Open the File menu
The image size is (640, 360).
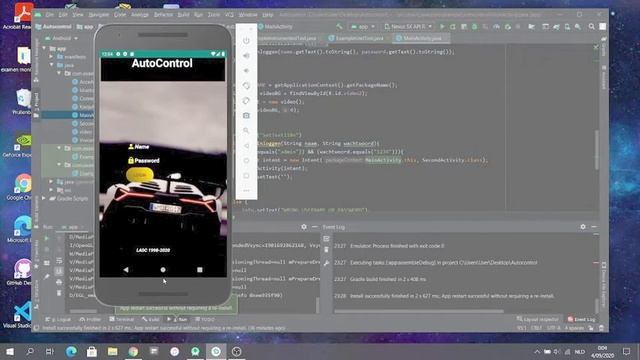click(49, 15)
